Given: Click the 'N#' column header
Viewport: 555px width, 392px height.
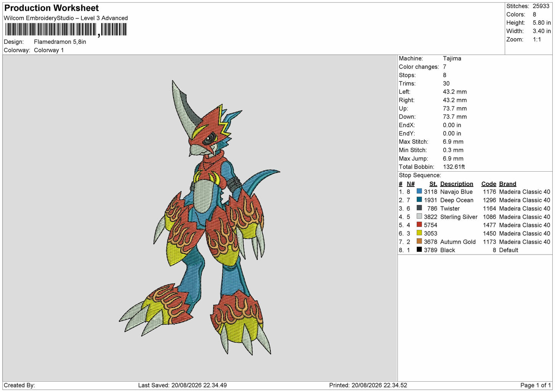Looking at the screenshot, I should click(411, 184).
